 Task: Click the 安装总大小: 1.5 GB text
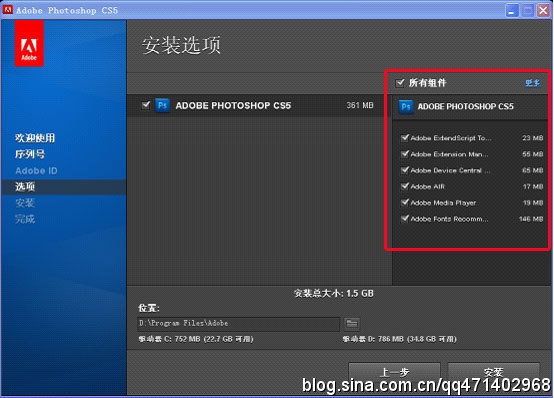334,293
